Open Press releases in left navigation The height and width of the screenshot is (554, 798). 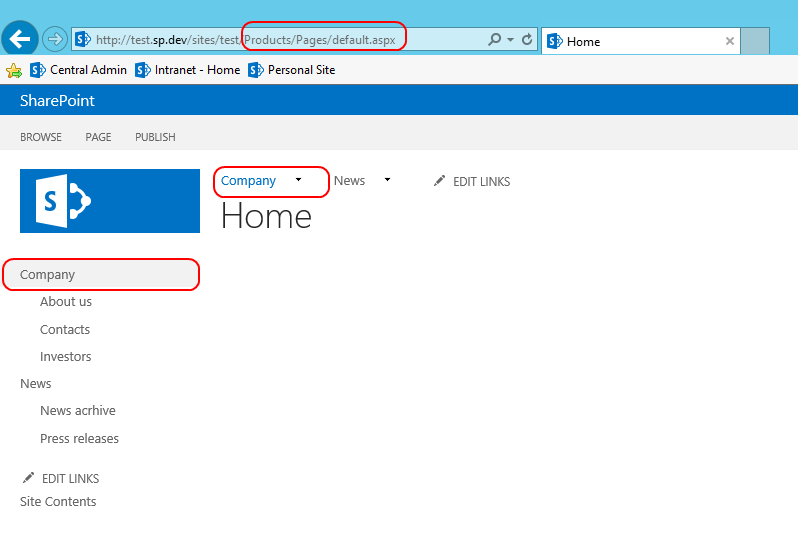pos(79,439)
